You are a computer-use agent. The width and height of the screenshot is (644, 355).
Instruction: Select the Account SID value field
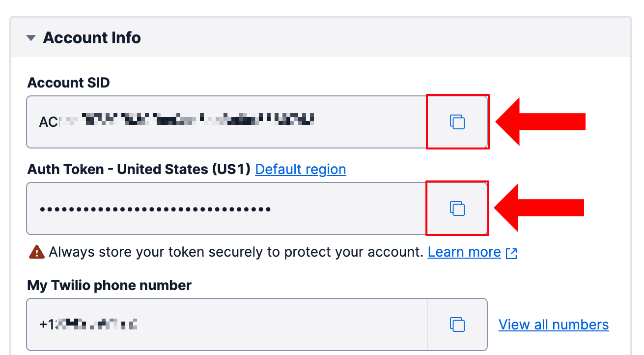tap(226, 122)
